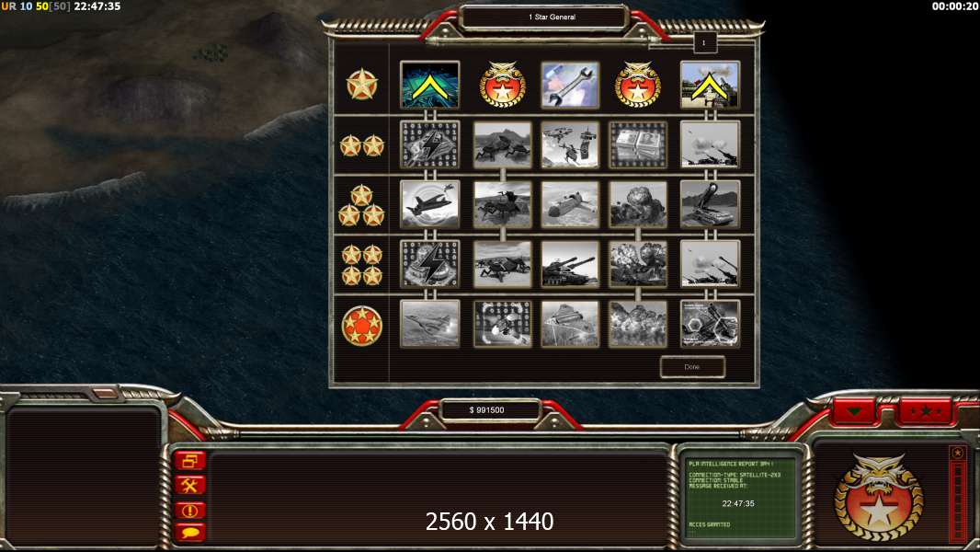The width and height of the screenshot is (980, 552).
Task: Click Done to close generals powers
Action: point(692,367)
